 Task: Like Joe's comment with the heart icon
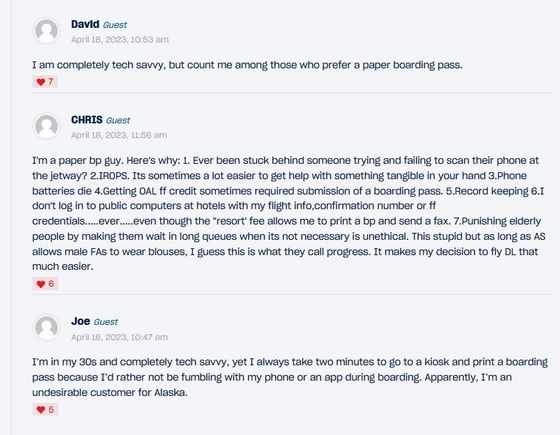tap(41, 410)
